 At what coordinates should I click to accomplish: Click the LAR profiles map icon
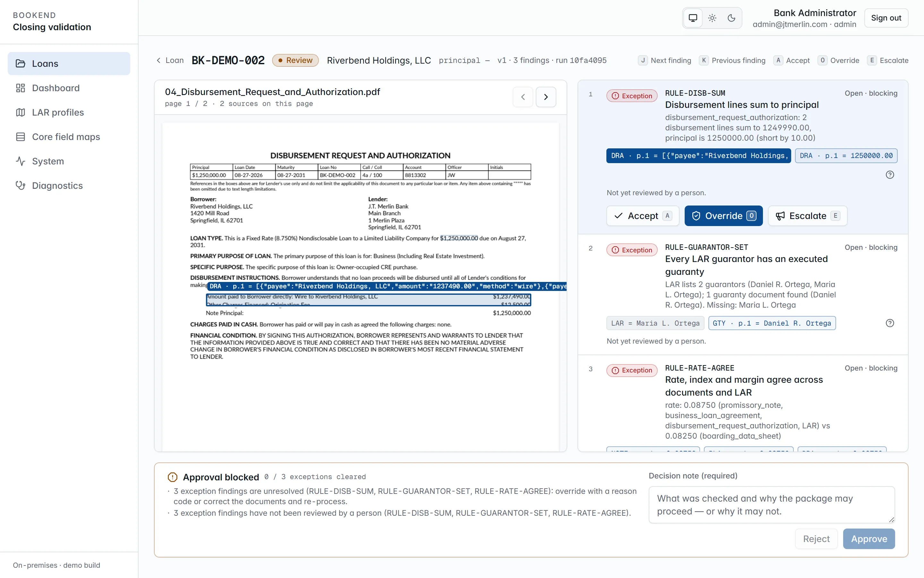click(x=20, y=112)
